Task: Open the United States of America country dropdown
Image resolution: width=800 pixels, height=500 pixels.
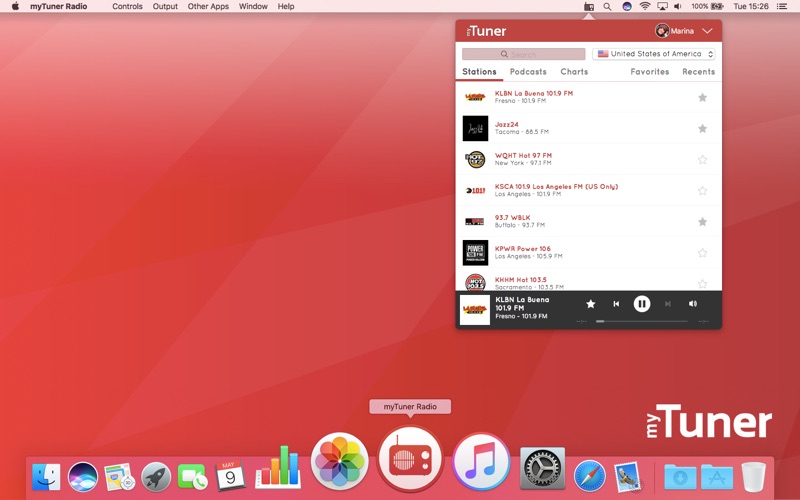Action: (654, 54)
